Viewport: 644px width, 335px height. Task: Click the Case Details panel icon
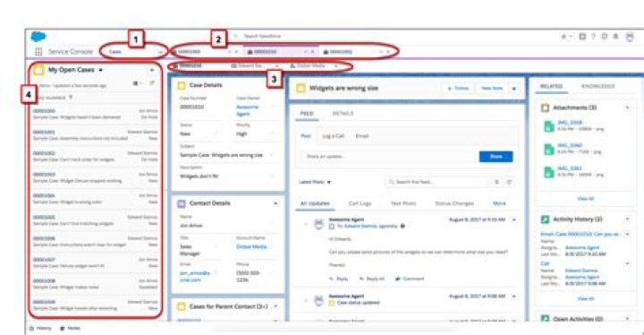[x=181, y=85]
